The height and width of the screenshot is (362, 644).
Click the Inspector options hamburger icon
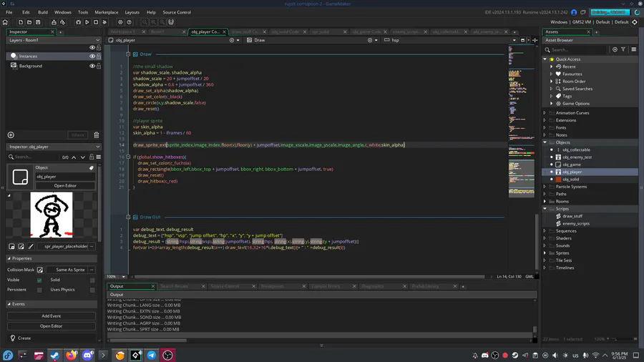tap(99, 157)
